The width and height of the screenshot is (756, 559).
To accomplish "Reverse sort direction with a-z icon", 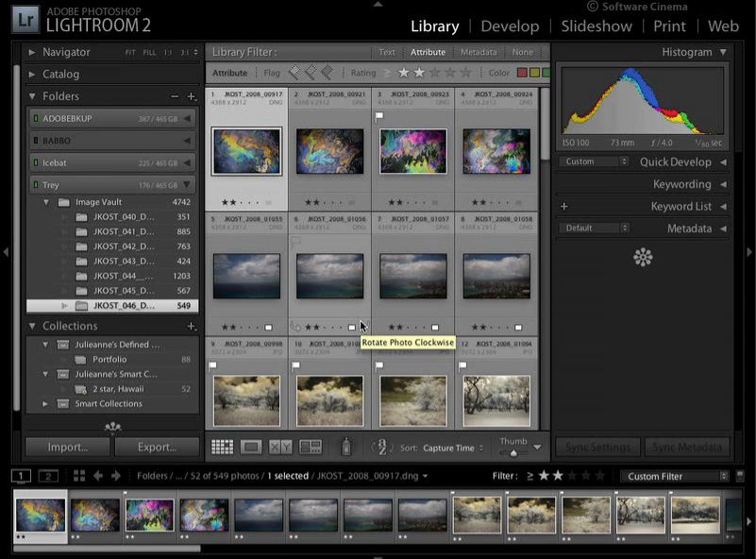I will (381, 448).
